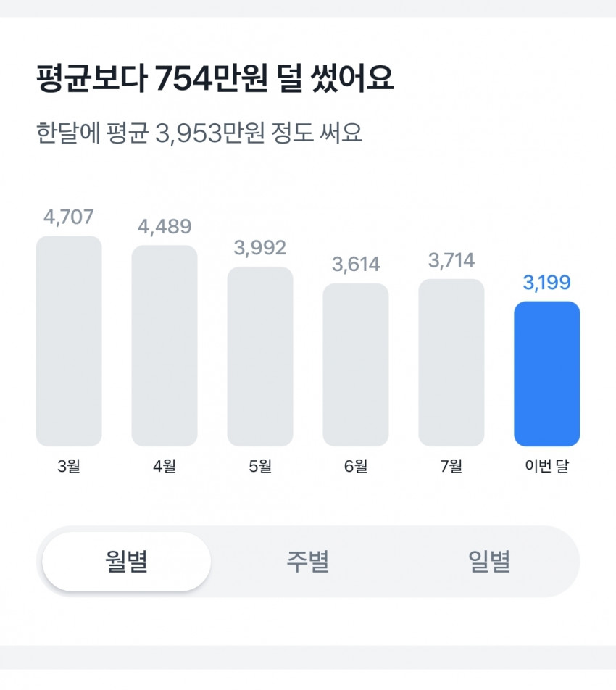Click the 3,614 value label

356,265
